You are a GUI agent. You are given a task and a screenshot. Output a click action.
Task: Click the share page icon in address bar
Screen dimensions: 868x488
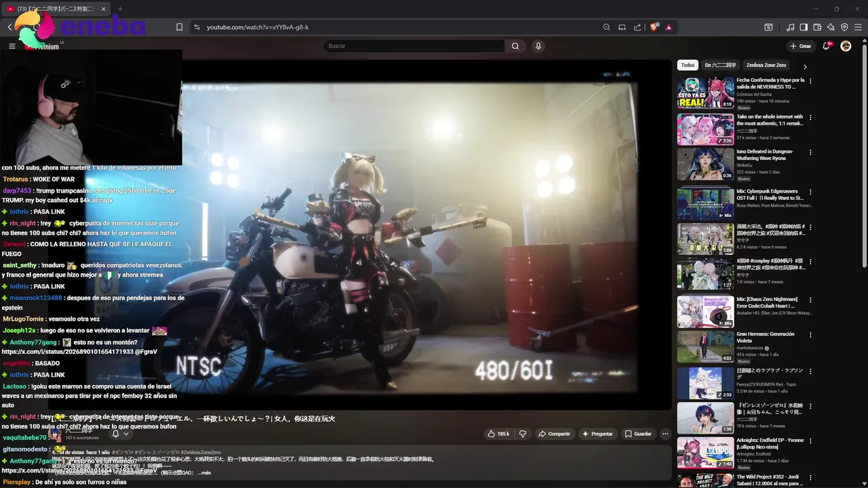pos(637,27)
